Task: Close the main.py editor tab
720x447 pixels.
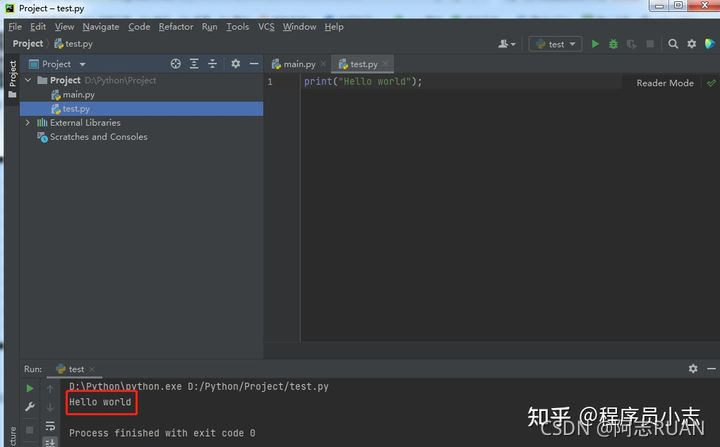Action: [x=323, y=64]
